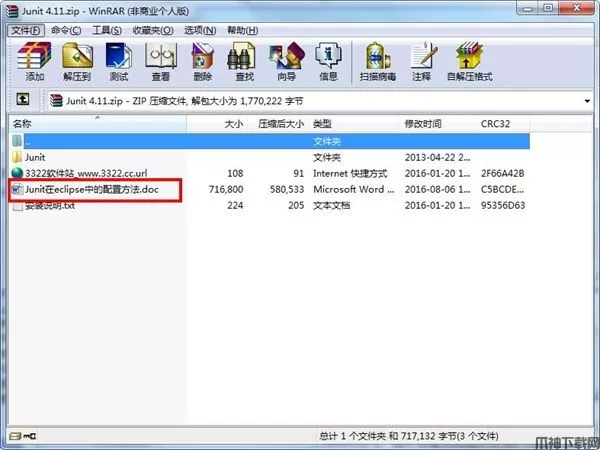The height and width of the screenshot is (450, 600).
Task: Click the WinRAR title bar app icon
Action: (11, 11)
